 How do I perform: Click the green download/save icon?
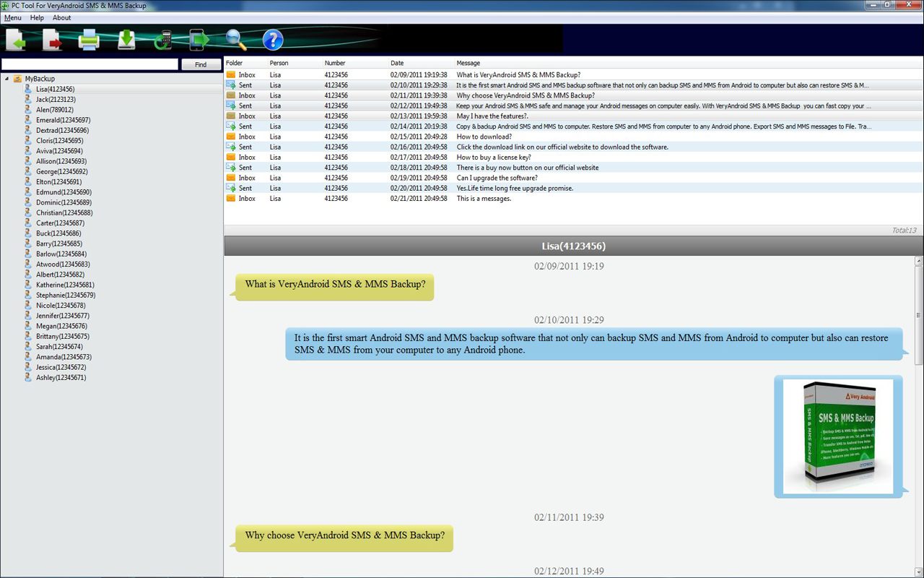pos(126,40)
